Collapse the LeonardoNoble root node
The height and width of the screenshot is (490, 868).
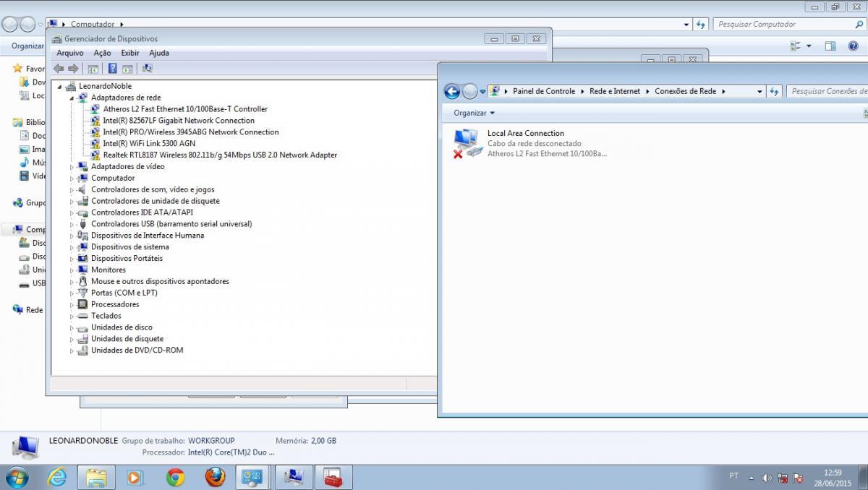[x=60, y=86]
